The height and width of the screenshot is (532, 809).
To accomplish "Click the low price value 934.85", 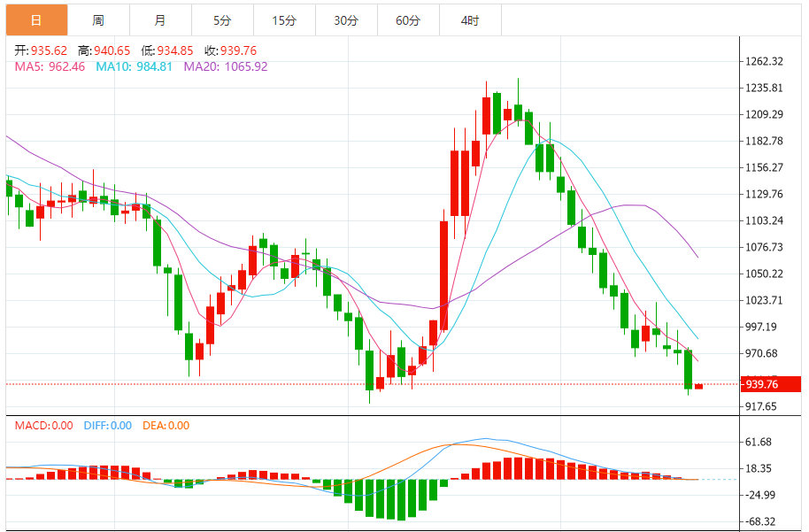I will [175, 50].
